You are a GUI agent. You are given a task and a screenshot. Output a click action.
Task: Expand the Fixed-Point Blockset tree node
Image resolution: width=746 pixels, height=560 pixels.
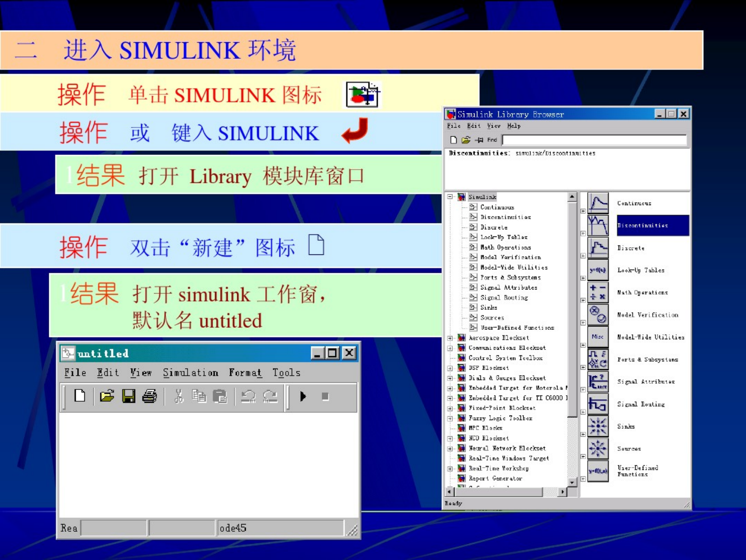pos(450,408)
